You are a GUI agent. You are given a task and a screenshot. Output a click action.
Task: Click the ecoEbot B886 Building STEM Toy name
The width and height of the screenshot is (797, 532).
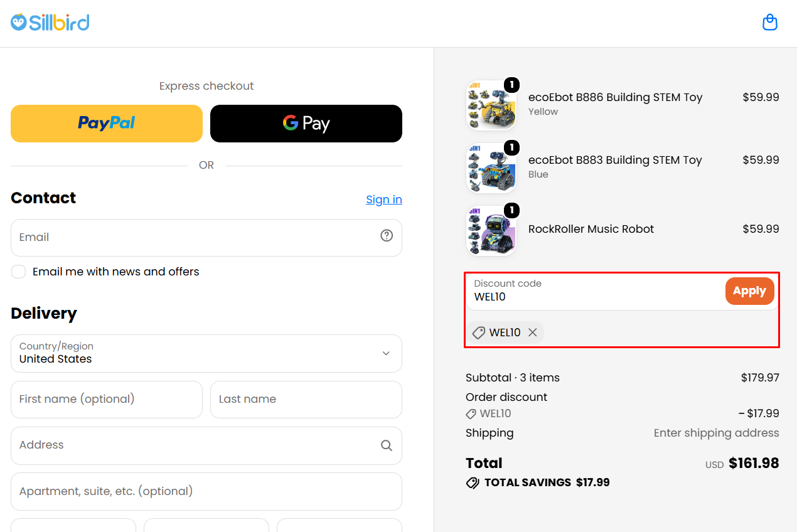(x=615, y=97)
